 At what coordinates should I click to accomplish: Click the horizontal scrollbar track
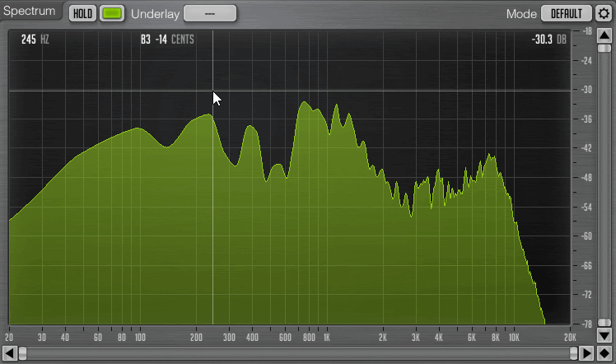[298, 353]
